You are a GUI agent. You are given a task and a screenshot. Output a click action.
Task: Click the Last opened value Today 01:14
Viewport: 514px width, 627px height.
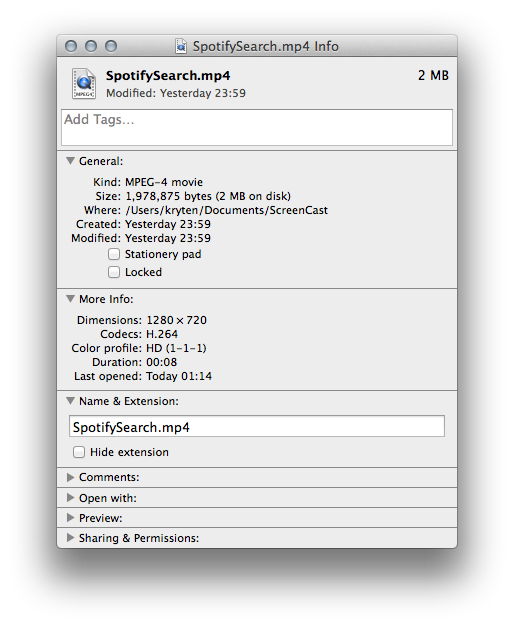[179, 376]
